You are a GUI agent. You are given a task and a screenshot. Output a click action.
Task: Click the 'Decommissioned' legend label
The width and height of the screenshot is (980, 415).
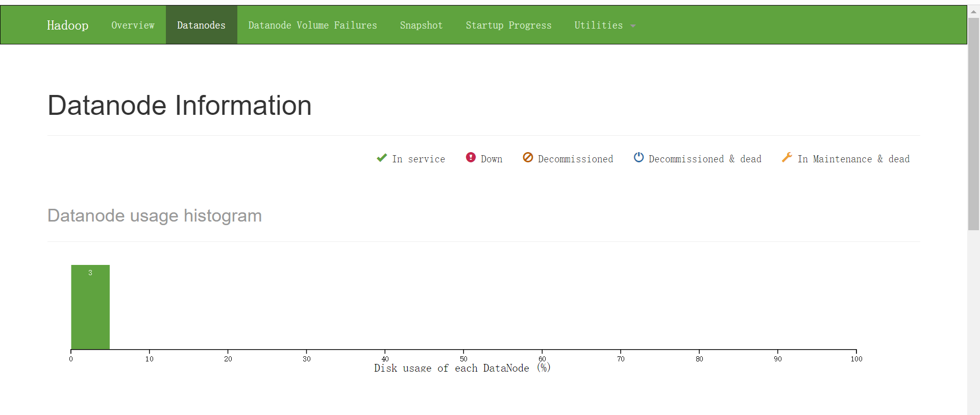575,159
